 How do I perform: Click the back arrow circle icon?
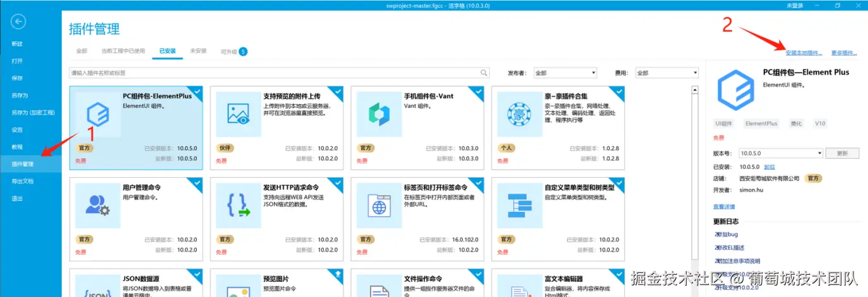tap(19, 22)
